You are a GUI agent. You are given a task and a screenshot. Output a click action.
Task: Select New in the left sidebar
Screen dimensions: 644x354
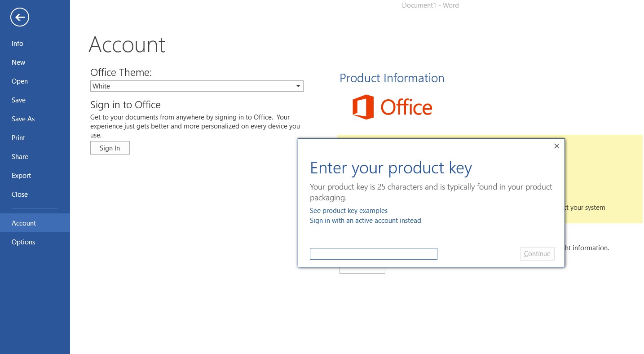point(18,62)
